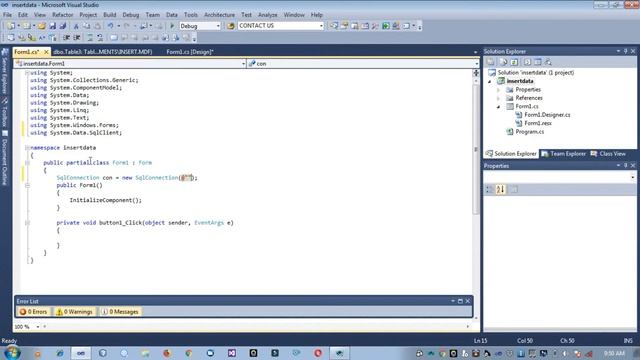Switch to the Team Explorer tab
Image resolution: width=640 pixels, height=360 pixels.
pyautogui.click(x=563, y=154)
